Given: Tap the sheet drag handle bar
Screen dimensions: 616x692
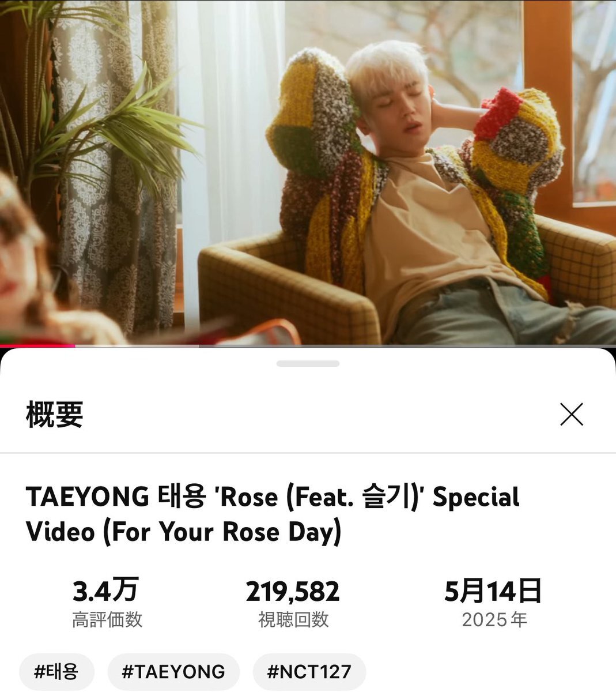Looking at the screenshot, I should pyautogui.click(x=308, y=364).
